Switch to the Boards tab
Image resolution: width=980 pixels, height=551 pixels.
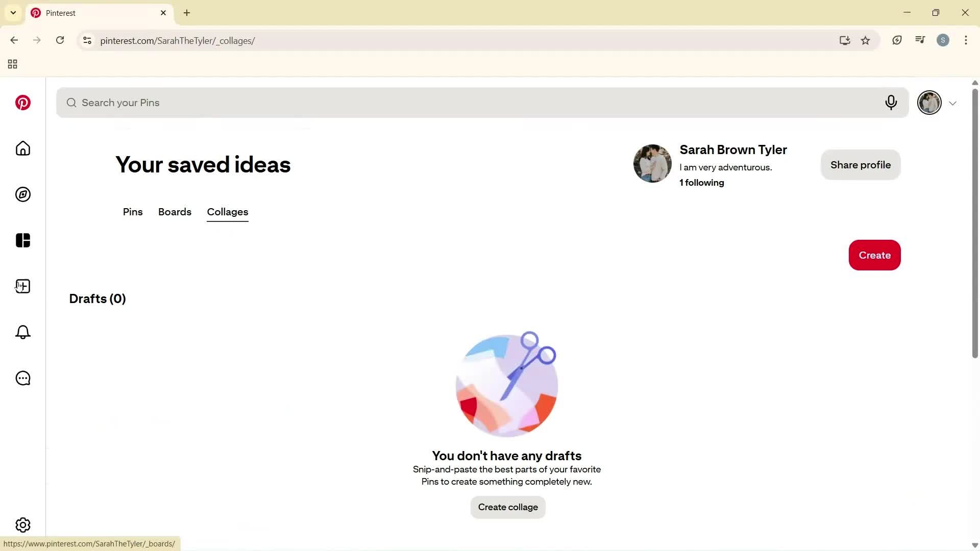[175, 212]
